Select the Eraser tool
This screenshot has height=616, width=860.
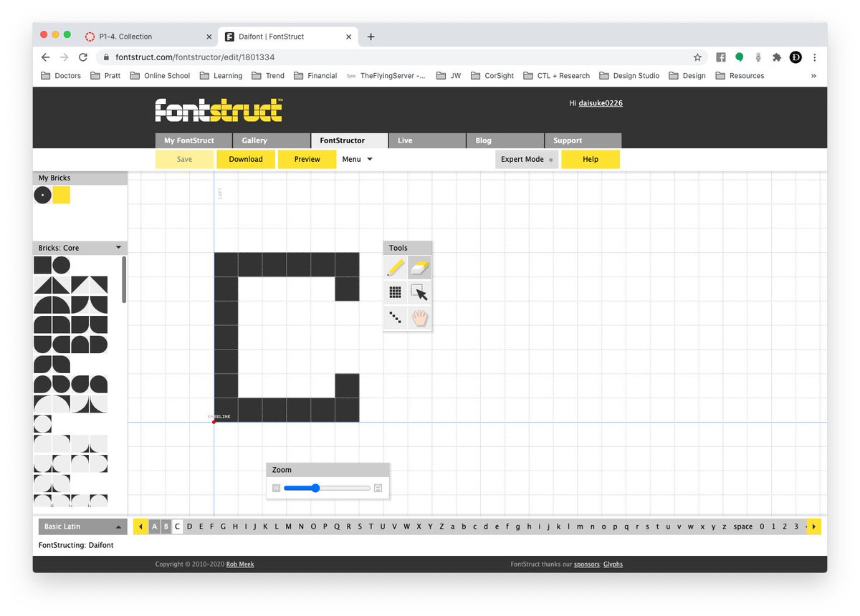pyautogui.click(x=420, y=268)
